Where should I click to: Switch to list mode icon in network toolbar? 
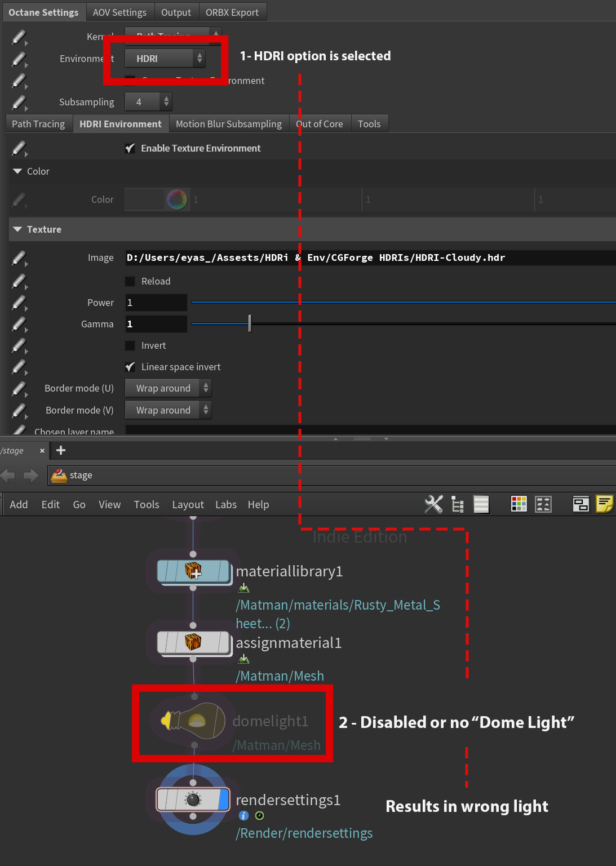coord(481,504)
